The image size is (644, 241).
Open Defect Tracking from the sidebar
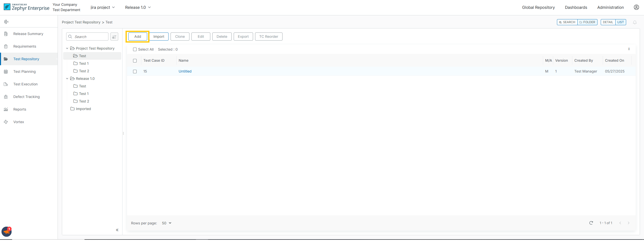(26, 96)
